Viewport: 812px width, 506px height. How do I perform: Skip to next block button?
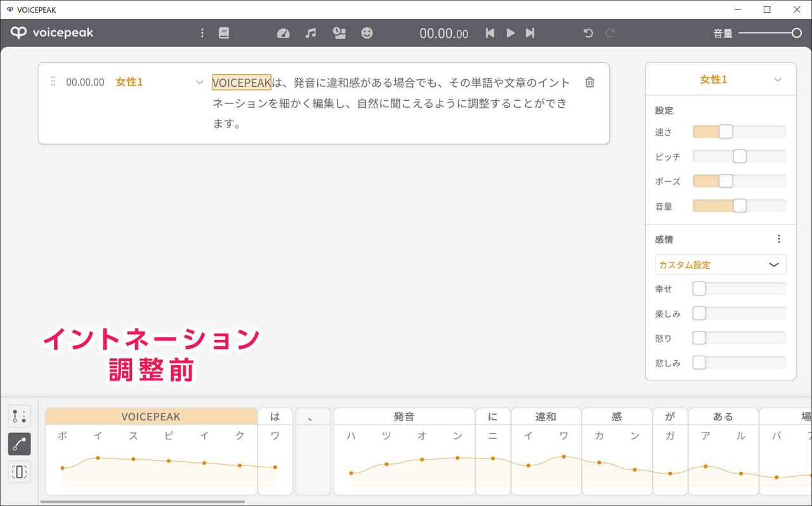(x=530, y=33)
